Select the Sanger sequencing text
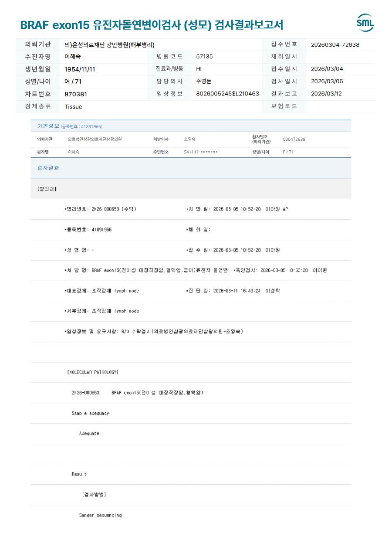The width and height of the screenshot is (392, 554). (x=100, y=515)
